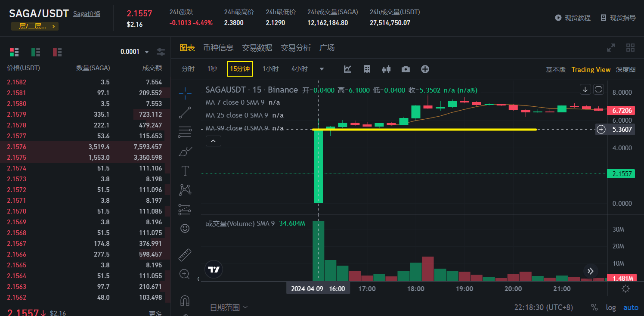The image size is (644, 316).
Task: Expand more time interval options dropdown
Action: (x=322, y=69)
